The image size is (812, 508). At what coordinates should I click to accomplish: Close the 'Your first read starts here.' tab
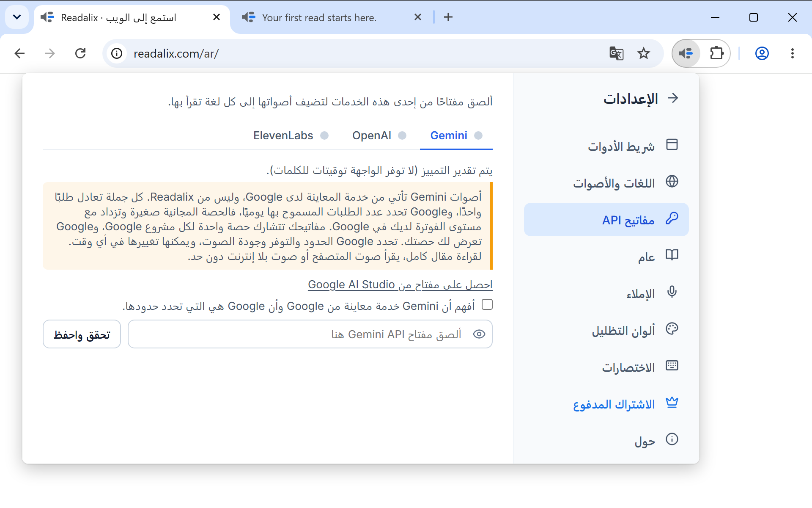pos(418,17)
